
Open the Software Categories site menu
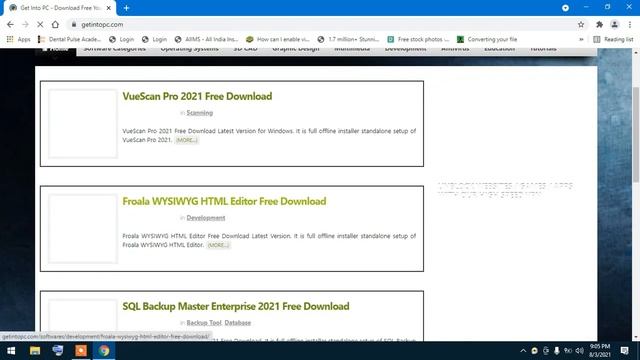point(114,49)
